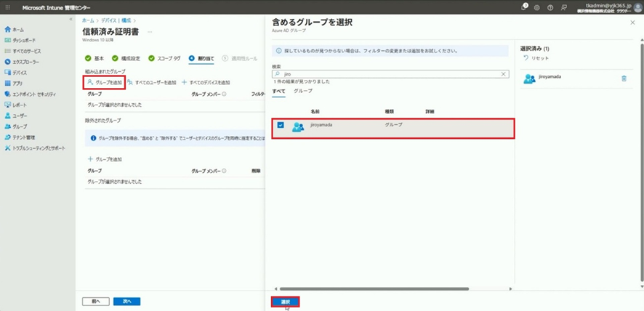Open ダッシュボード in the sidebar
Screen dimensions: 644x311
[23, 40]
